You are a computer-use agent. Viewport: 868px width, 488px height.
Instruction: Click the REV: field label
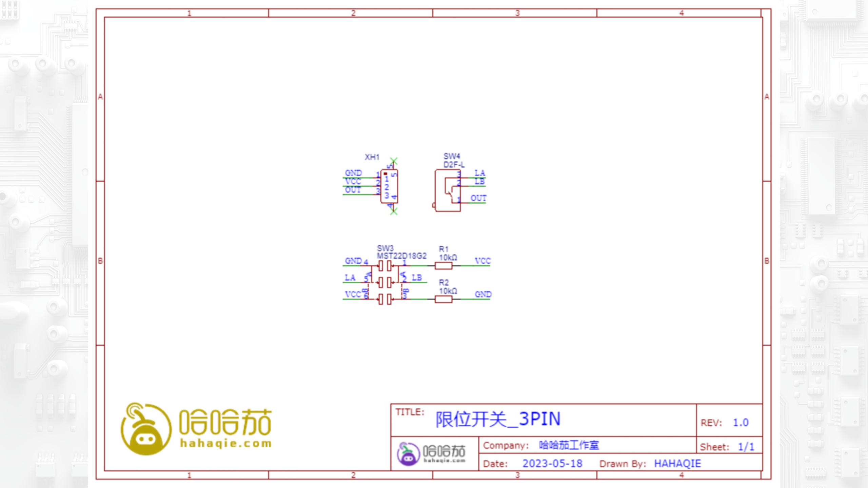pos(711,423)
